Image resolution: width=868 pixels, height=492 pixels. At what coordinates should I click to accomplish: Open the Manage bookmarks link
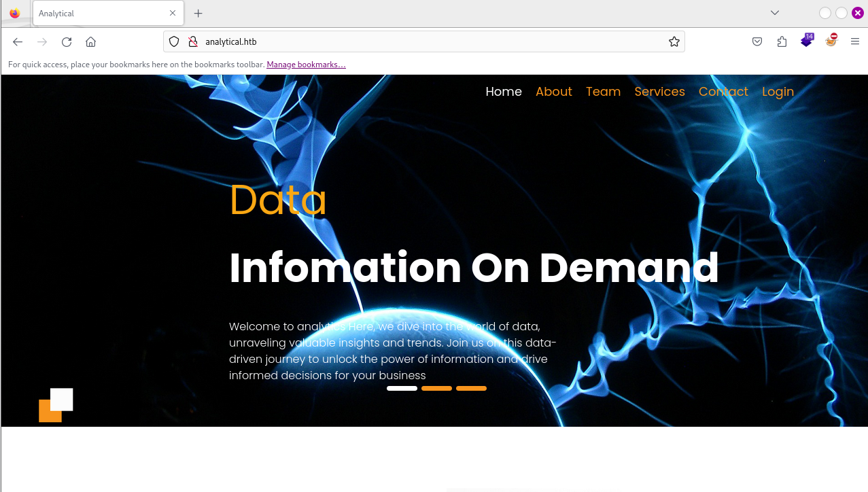click(x=306, y=65)
